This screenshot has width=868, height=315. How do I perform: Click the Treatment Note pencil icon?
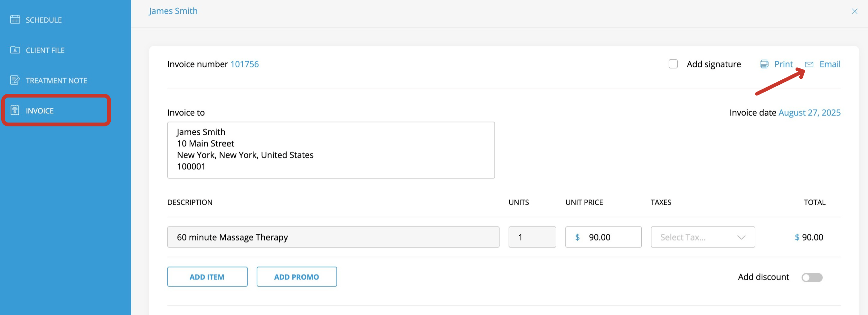click(15, 80)
